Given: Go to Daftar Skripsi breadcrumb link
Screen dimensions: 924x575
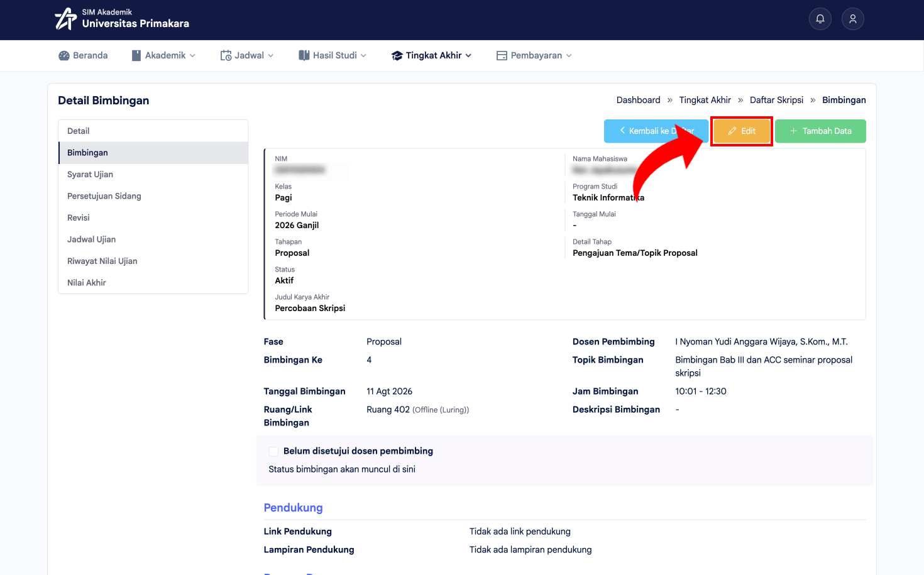Looking at the screenshot, I should coord(776,100).
